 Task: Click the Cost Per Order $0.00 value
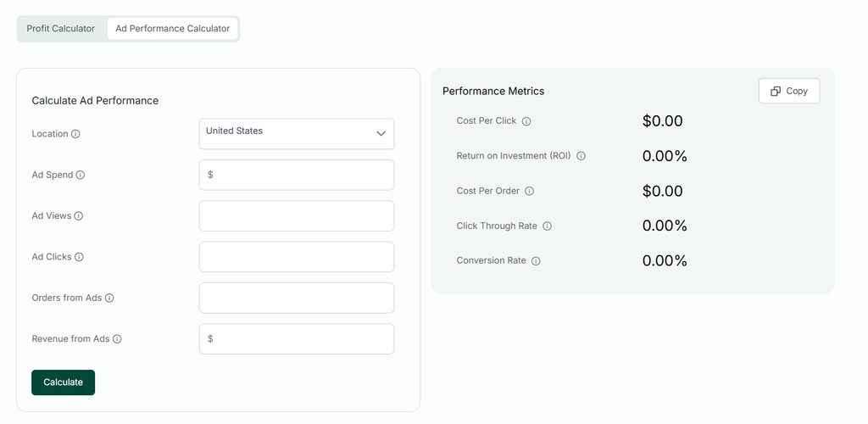click(662, 191)
